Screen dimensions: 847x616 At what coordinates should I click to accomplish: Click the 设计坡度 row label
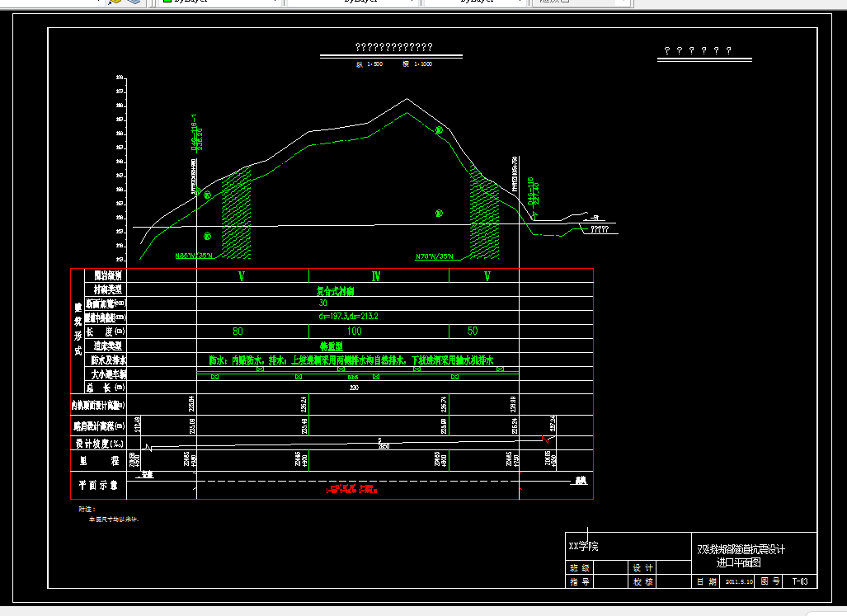click(100, 444)
